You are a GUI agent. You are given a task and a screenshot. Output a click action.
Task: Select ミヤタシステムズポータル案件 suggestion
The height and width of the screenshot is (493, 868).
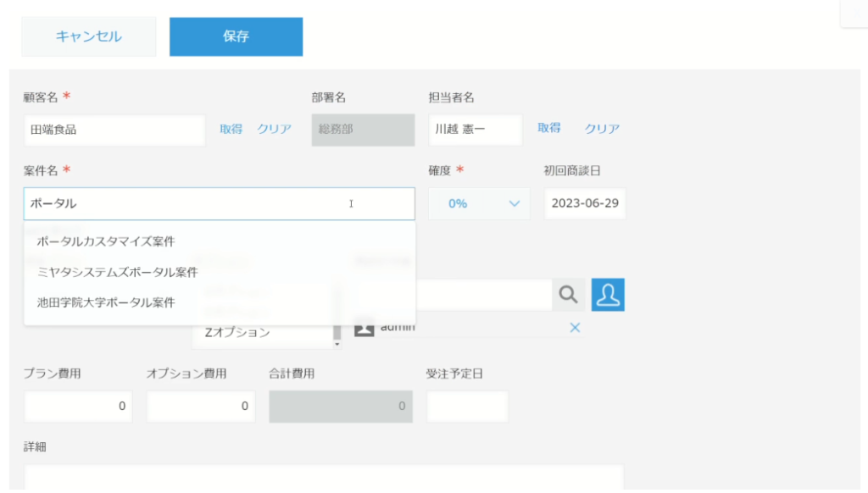pos(117,272)
